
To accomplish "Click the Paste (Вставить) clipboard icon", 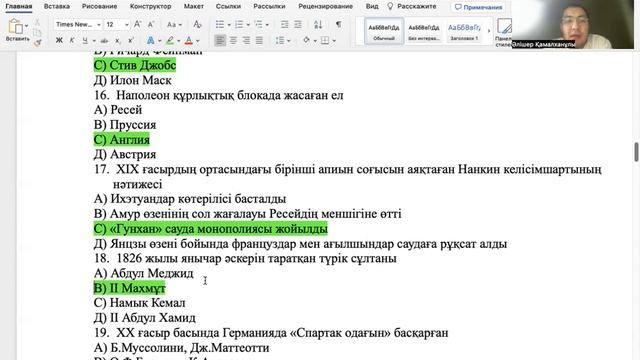I will pyautogui.click(x=16, y=27).
